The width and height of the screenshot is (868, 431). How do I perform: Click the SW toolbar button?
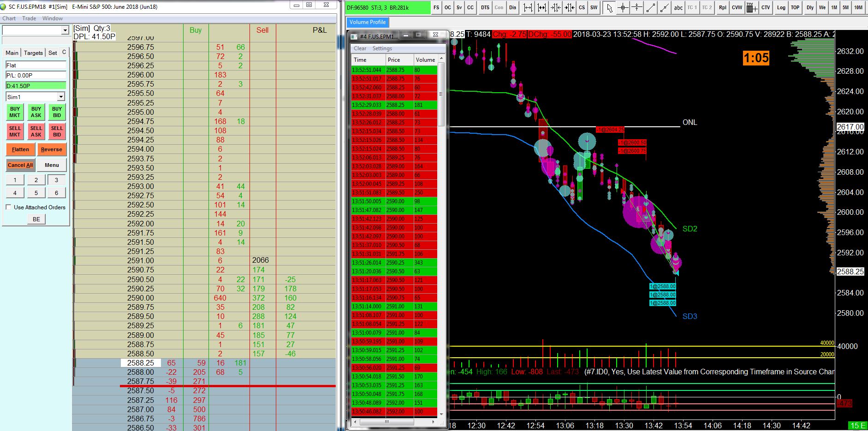(594, 7)
